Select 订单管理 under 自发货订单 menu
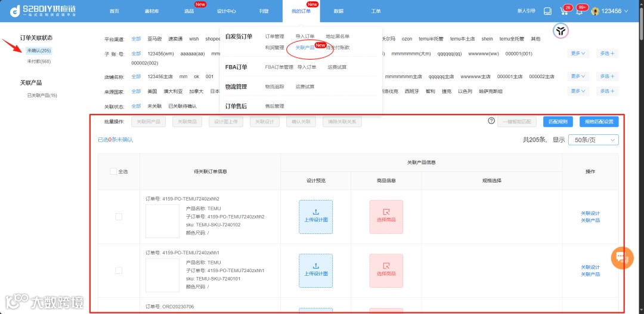 pyautogui.click(x=274, y=36)
